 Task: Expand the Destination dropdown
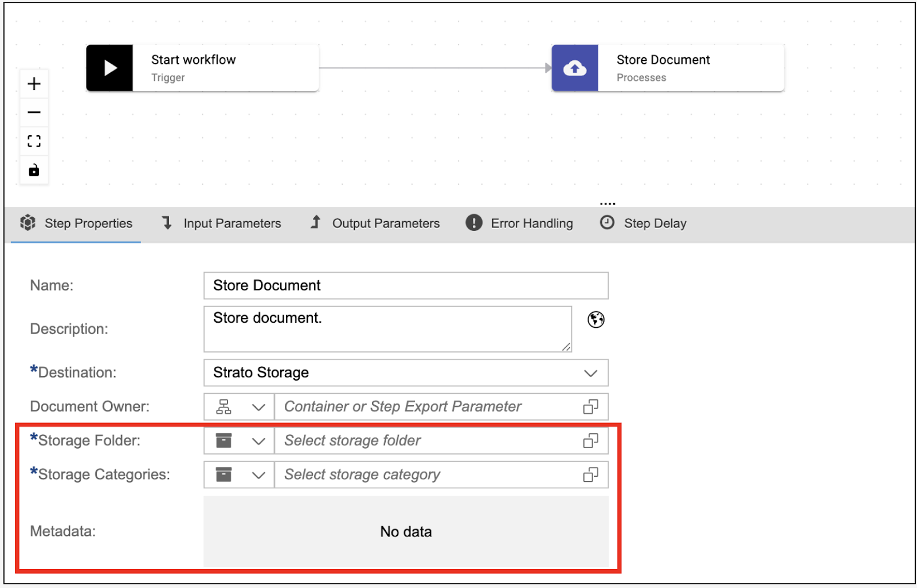[590, 373]
